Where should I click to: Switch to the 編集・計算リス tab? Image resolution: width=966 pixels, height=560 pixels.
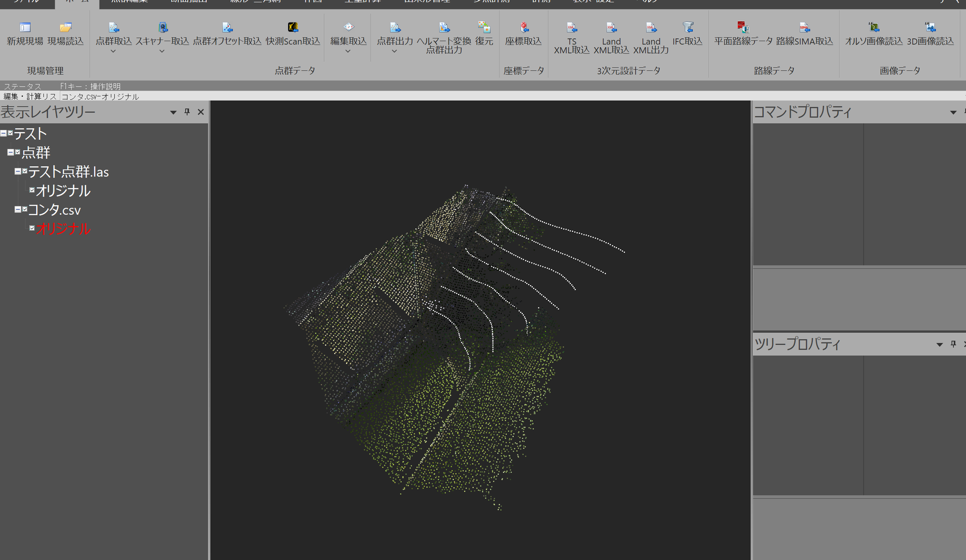(x=30, y=97)
